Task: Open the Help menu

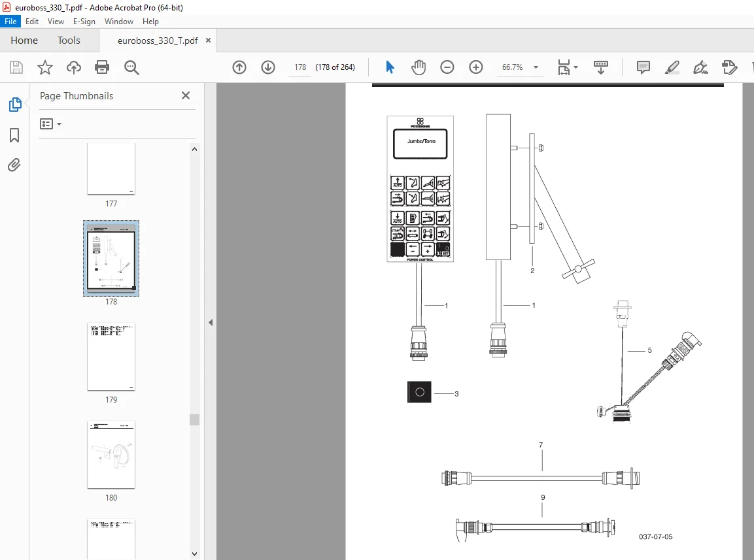Action: 150,22
